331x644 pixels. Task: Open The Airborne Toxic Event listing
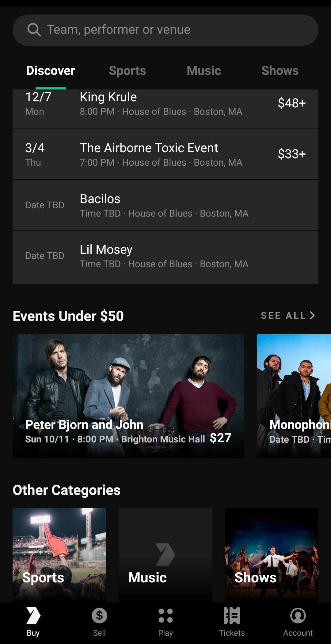165,154
